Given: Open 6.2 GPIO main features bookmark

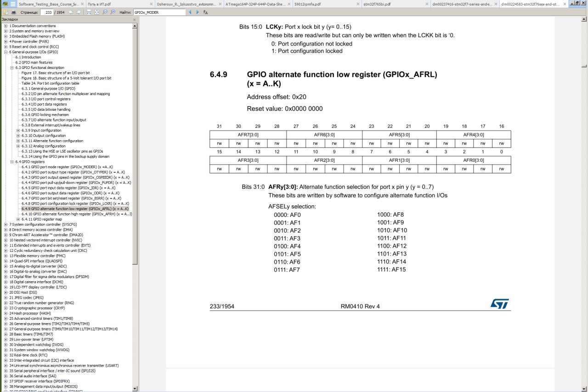Looking at the screenshot, I should tap(34, 62).
